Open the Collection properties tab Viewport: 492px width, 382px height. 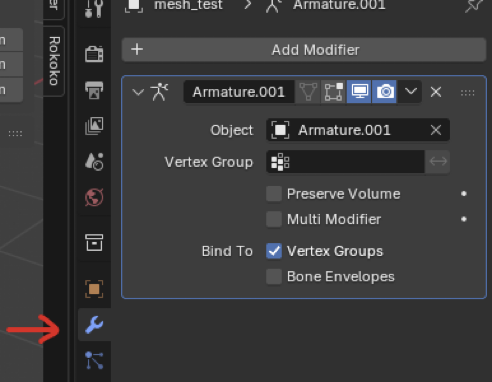94,242
